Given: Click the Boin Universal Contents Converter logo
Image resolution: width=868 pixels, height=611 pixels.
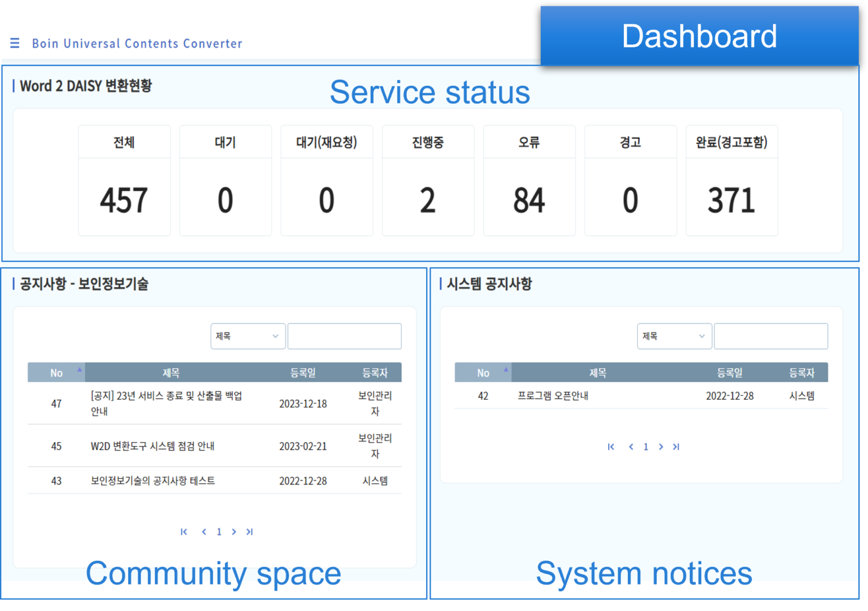Looking at the screenshot, I should pos(137,43).
